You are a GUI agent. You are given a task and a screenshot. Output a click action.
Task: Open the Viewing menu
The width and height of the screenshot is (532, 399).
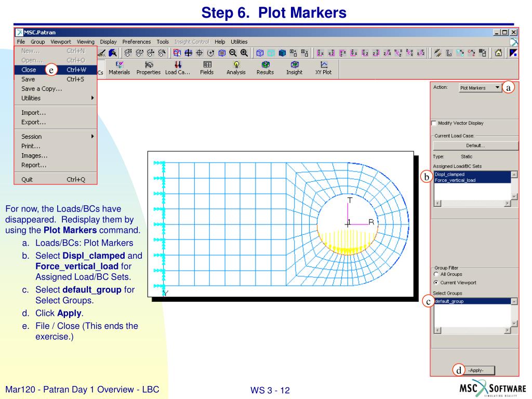86,42
